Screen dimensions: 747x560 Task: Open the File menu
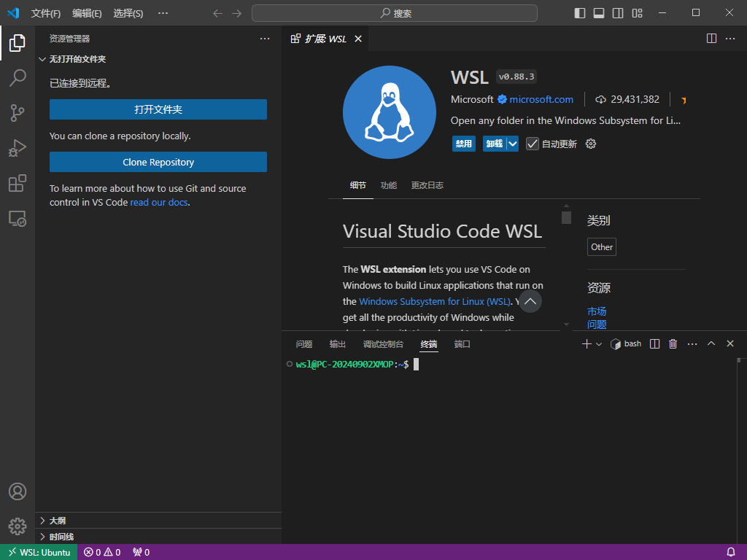tap(46, 13)
